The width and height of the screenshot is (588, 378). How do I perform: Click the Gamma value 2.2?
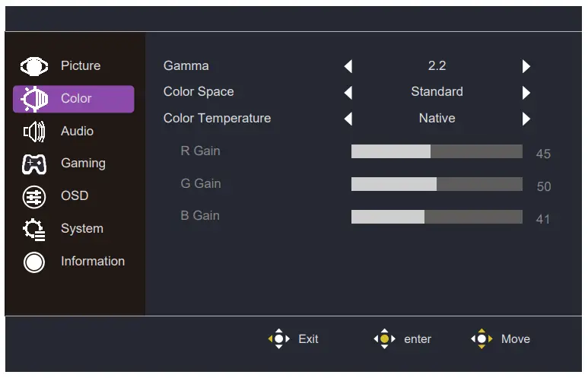(x=437, y=66)
